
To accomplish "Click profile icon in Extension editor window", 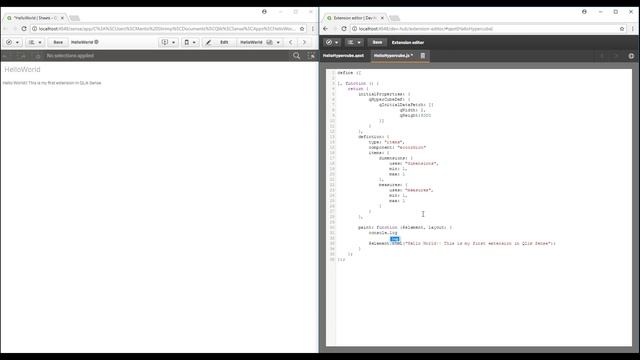I will pos(584,11).
